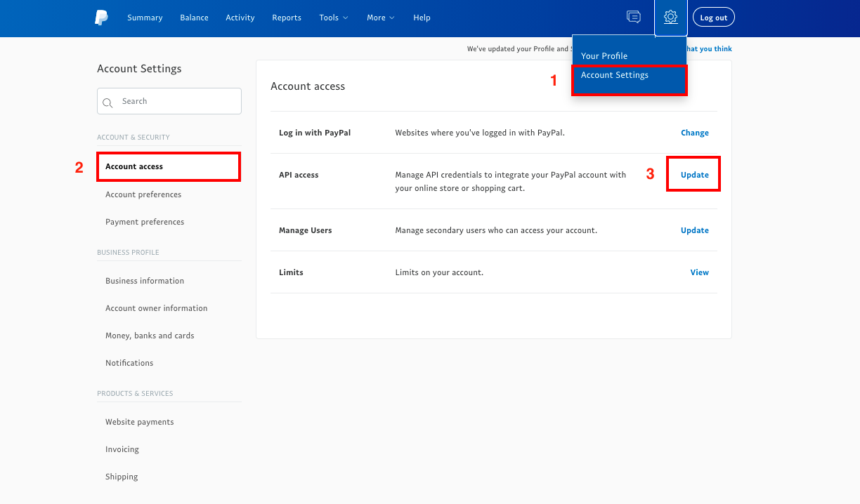This screenshot has width=860, height=504.
Task: Click the Log in with PayPal row label
Action: pyautogui.click(x=315, y=133)
